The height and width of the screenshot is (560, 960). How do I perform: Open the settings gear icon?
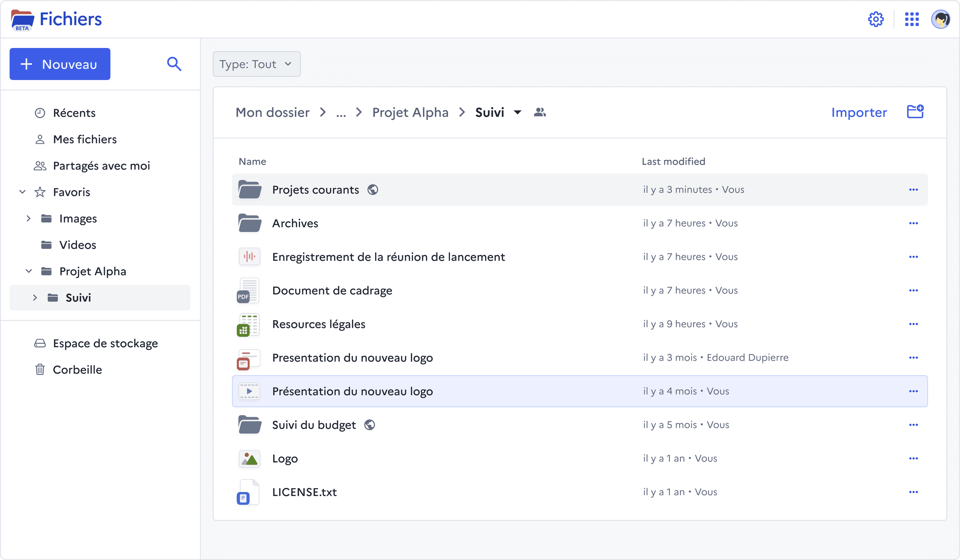875,19
